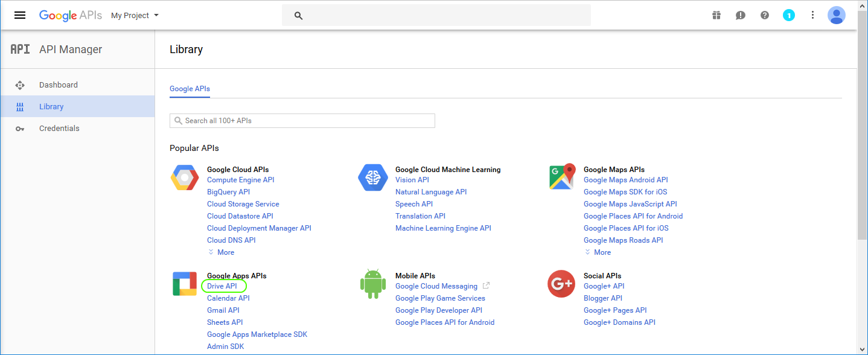Click the gift free trial icon
Image resolution: width=868 pixels, height=355 pixels.
click(716, 15)
